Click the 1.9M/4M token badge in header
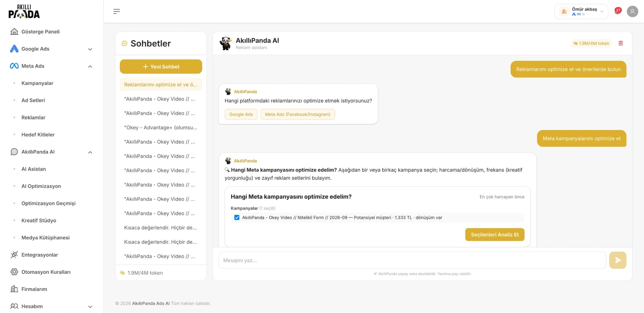Screen dimensions: 644x314 point(592,43)
